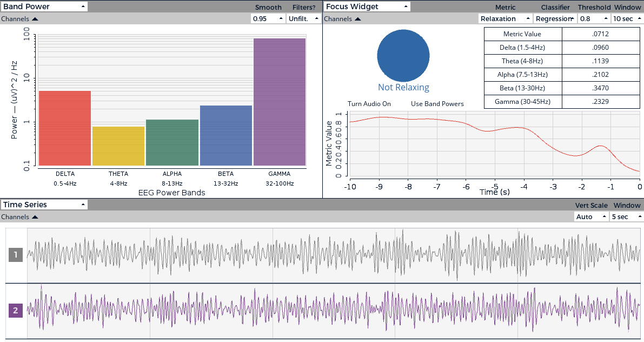Click the GAMMA power band bar
Screen dimensions: 644x342
pyautogui.click(x=279, y=102)
